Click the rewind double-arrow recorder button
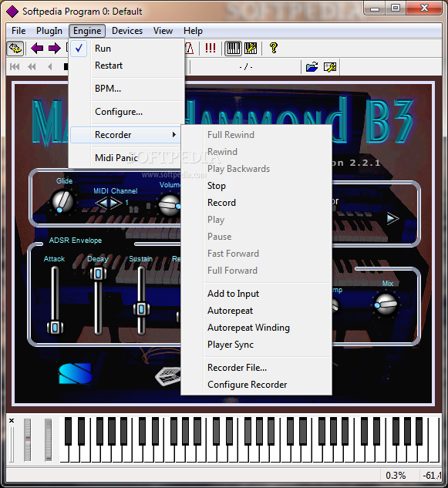Viewport: 448px width, 488px height. pyautogui.click(x=32, y=66)
